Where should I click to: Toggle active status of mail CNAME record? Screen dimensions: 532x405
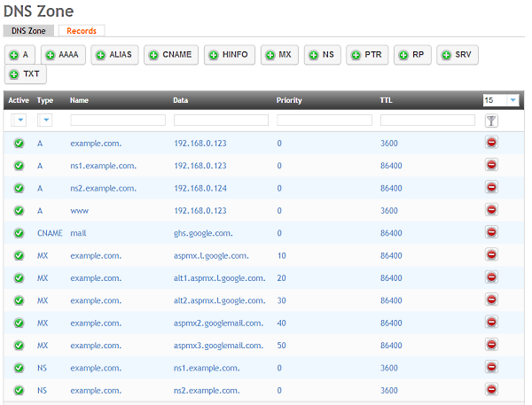19,233
